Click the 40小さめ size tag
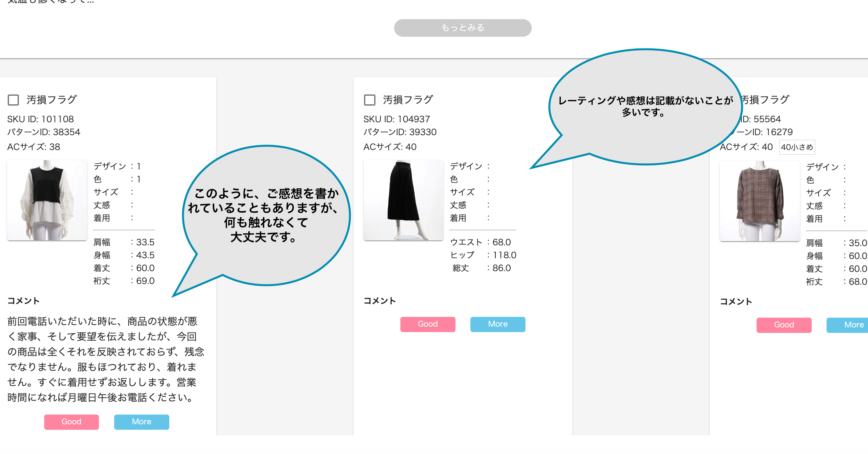Screen dimensions: 868x454 (x=797, y=147)
